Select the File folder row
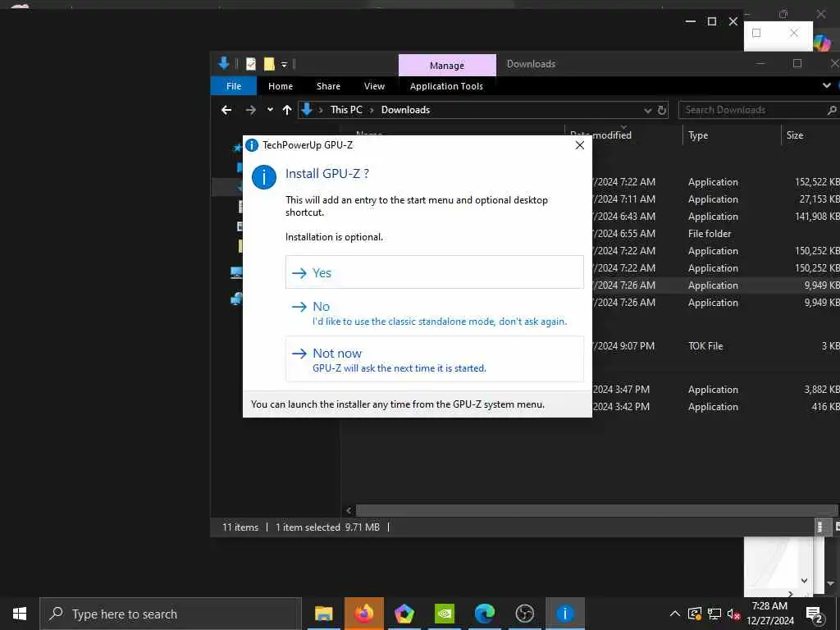Screen dimensions: 840x630 (710, 234)
